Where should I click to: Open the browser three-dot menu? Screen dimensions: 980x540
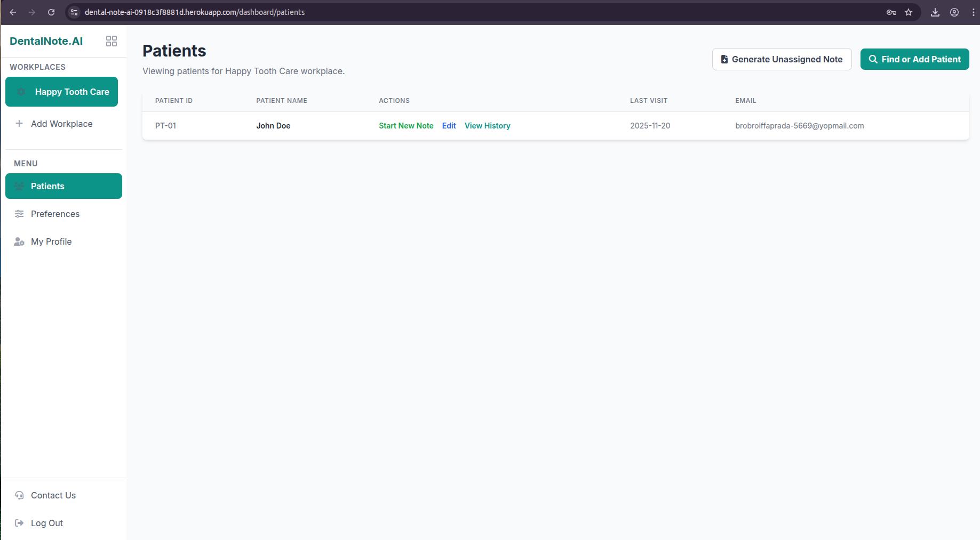coord(973,12)
